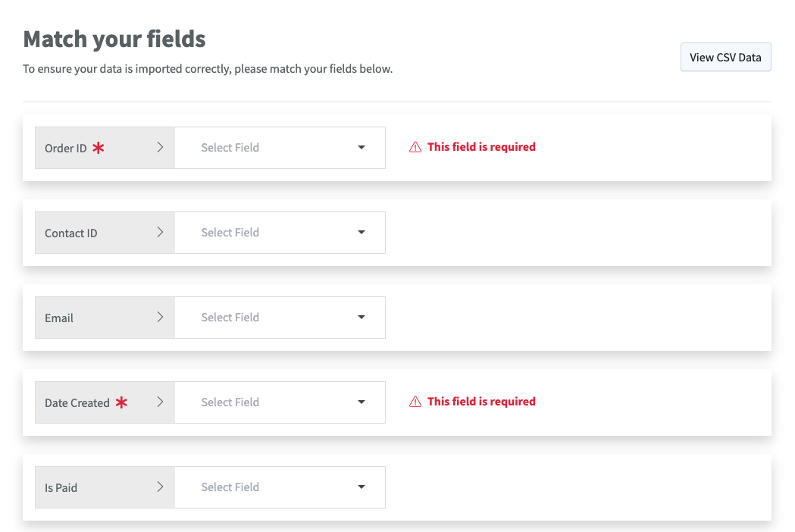Screen dimensions: 795x532
Task: Click the Is Paid field label
Action: click(x=61, y=488)
